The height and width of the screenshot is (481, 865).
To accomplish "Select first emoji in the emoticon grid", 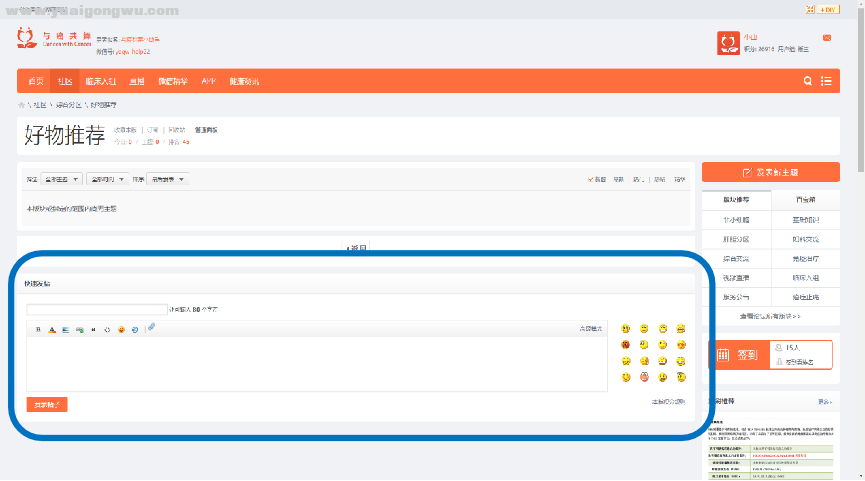I will [626, 329].
